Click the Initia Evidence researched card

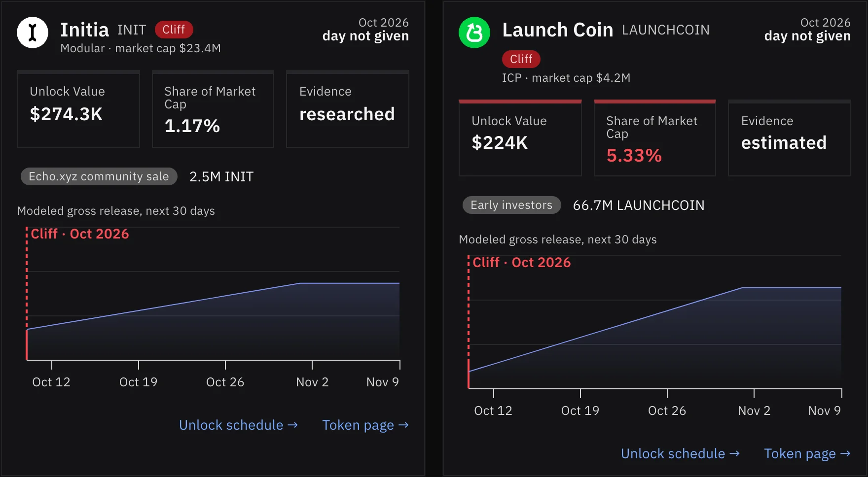pos(348,109)
